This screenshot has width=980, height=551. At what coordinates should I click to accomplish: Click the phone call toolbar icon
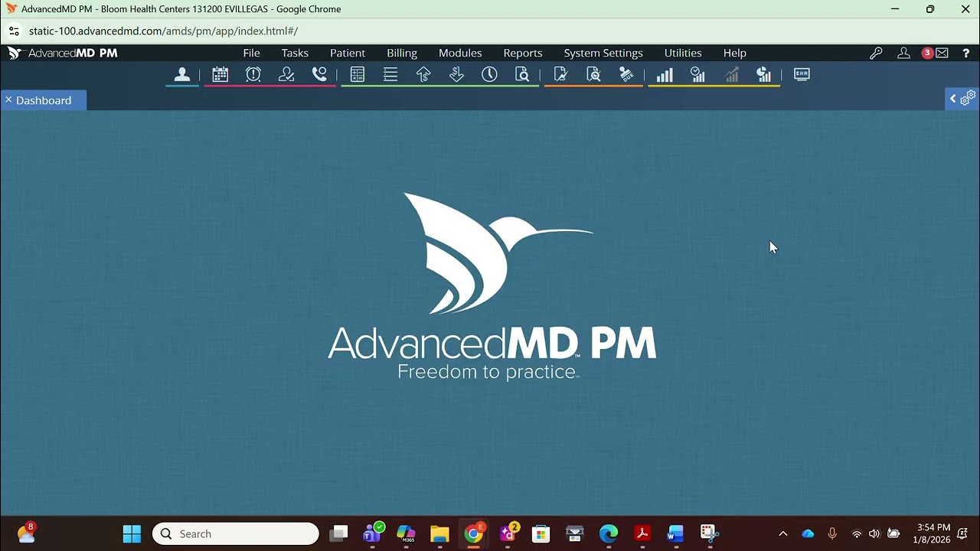319,74
